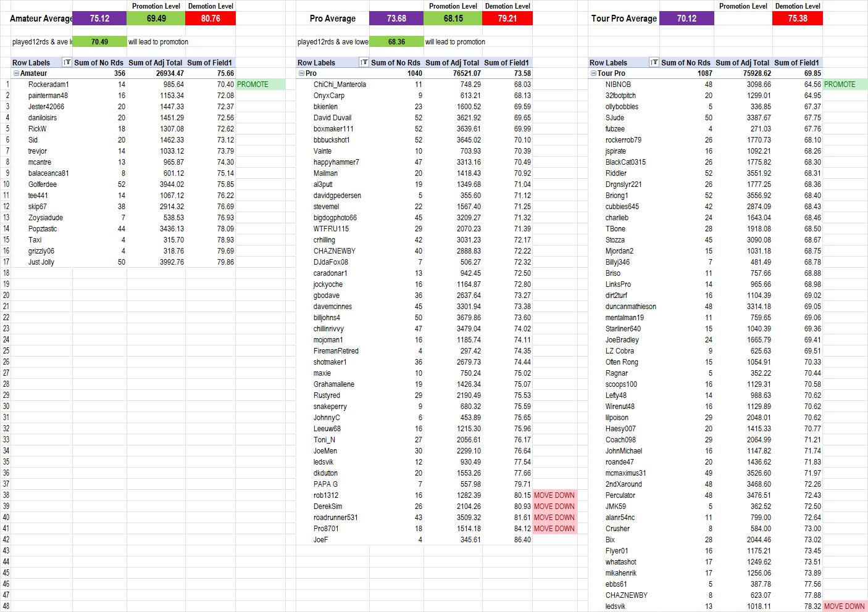
Task: Click the PROMOTE cell beside NIBNOB
Action: click(x=844, y=85)
